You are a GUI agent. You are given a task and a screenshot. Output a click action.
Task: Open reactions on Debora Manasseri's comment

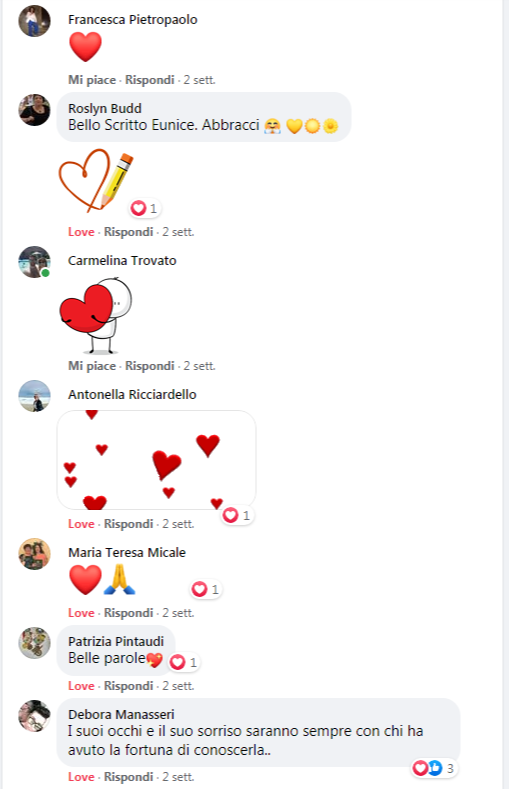coord(434,768)
